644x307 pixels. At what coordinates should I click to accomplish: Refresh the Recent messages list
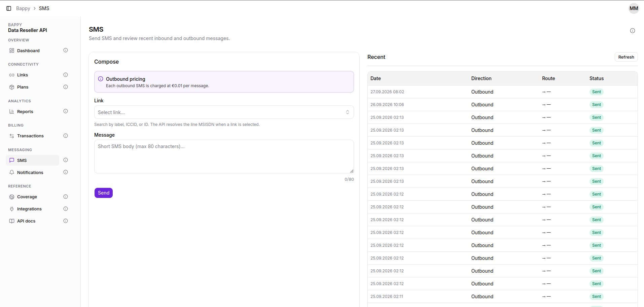point(626,57)
